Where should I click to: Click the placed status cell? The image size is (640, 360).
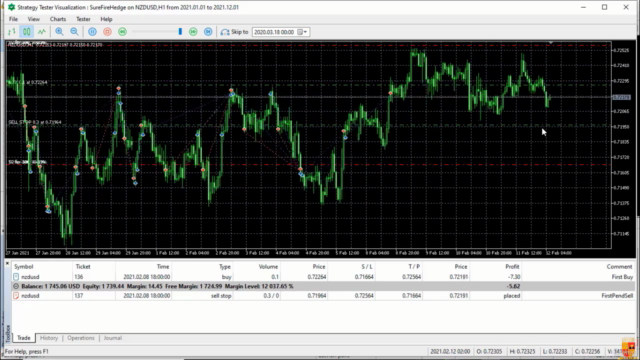[x=512, y=296]
